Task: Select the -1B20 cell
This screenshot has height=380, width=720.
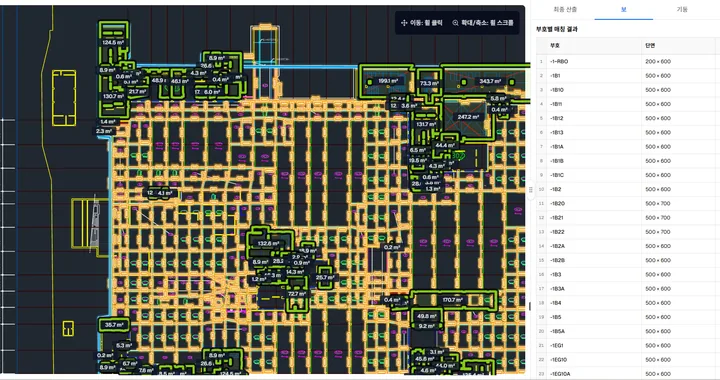Action: (593, 203)
